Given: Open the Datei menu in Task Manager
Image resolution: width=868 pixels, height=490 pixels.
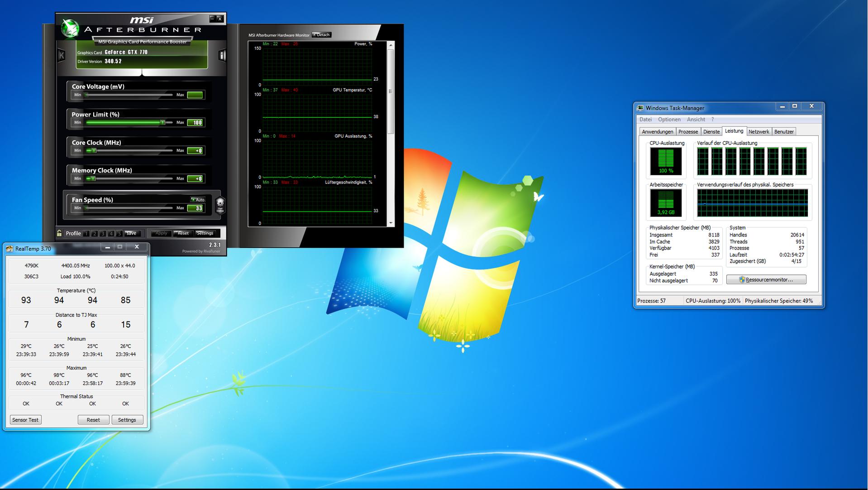Looking at the screenshot, I should (645, 120).
